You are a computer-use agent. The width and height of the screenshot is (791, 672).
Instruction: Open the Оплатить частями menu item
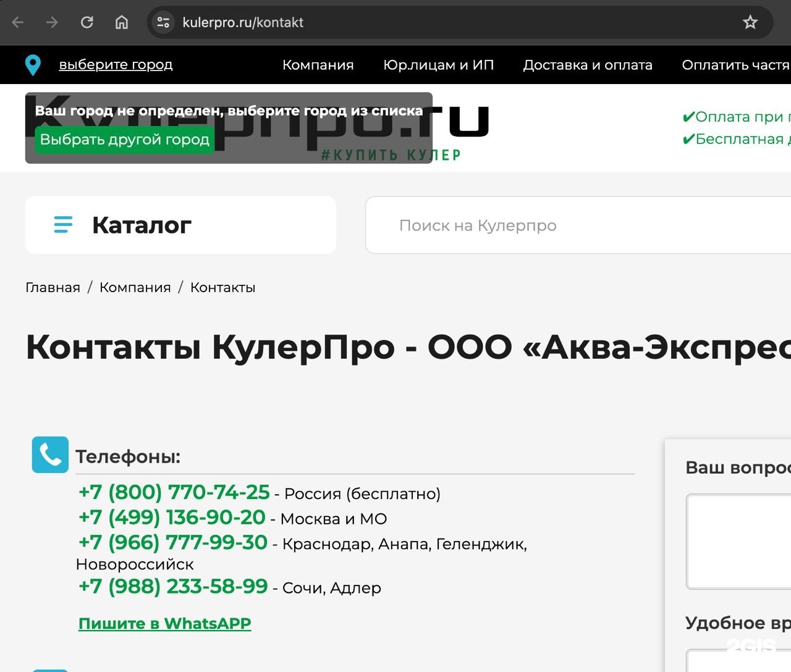tap(736, 65)
